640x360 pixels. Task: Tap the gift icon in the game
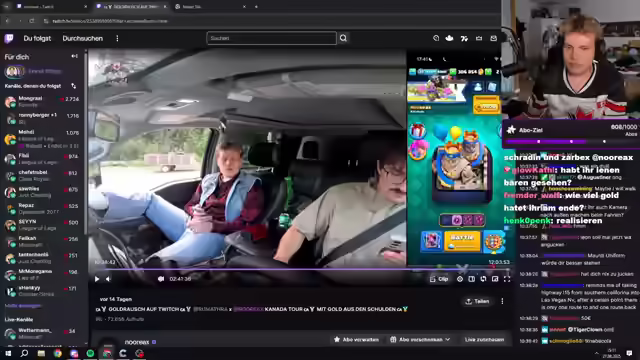tap(418, 131)
